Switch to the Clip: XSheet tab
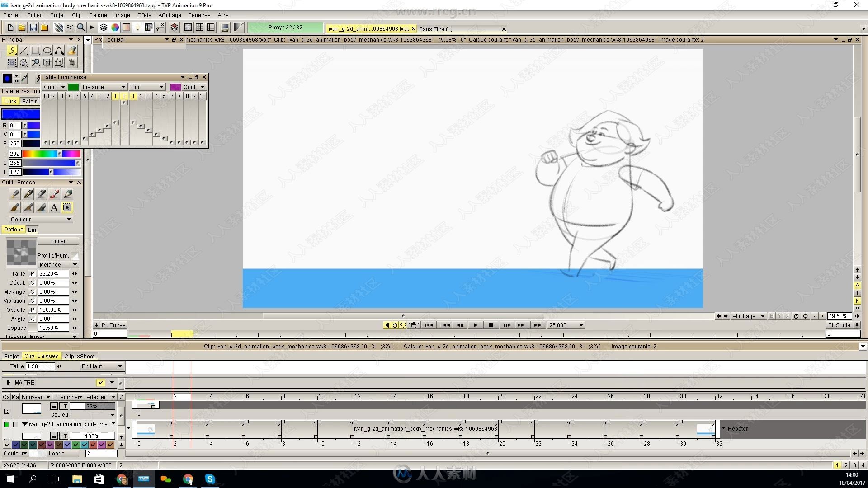 pyautogui.click(x=80, y=356)
